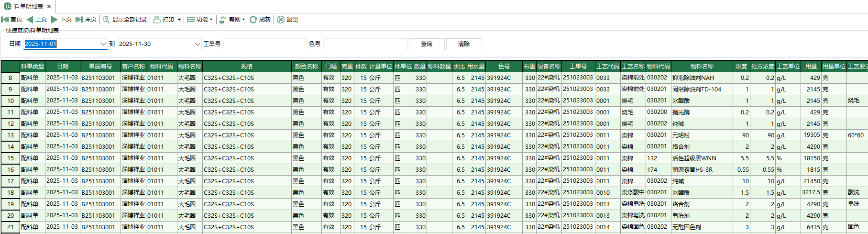Go to previous page (上页) arrow
868x234 pixels.
pos(30,20)
